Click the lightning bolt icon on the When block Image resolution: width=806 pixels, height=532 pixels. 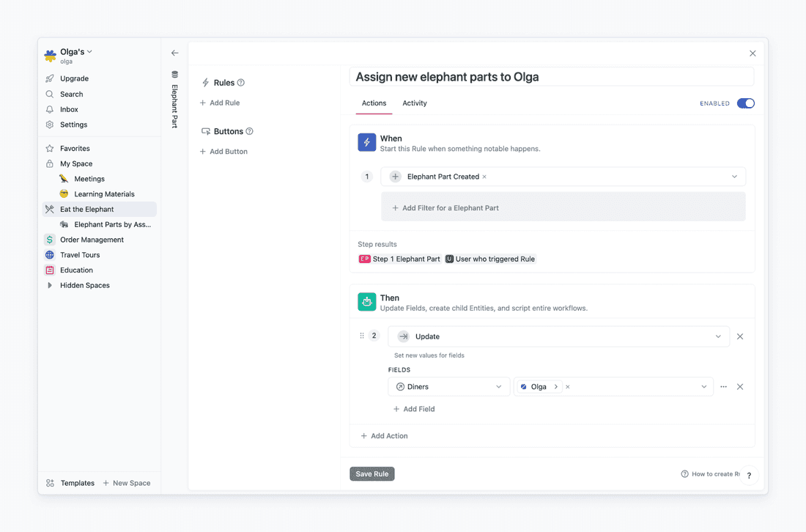[x=366, y=142]
